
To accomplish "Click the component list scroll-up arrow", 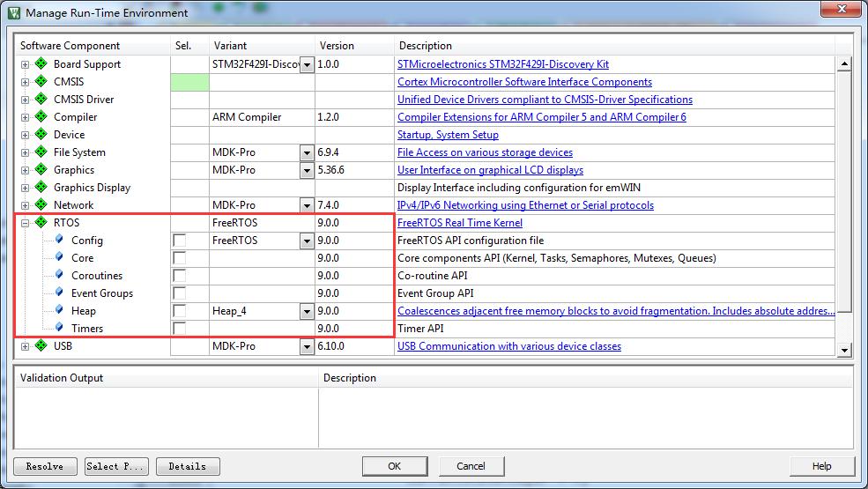I will pos(844,63).
